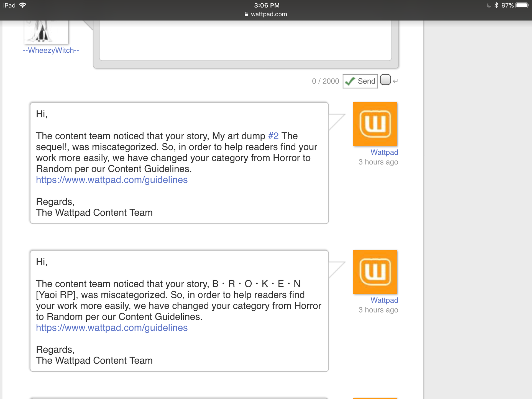Screen dimensions: 532x399
Task: Tap the Do Not Disturb moon icon
Action: [x=489, y=5]
